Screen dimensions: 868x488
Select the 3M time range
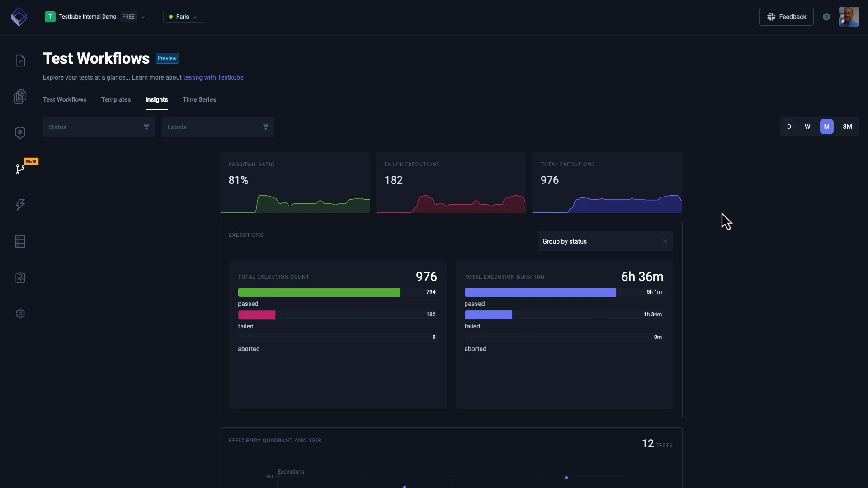tap(847, 127)
